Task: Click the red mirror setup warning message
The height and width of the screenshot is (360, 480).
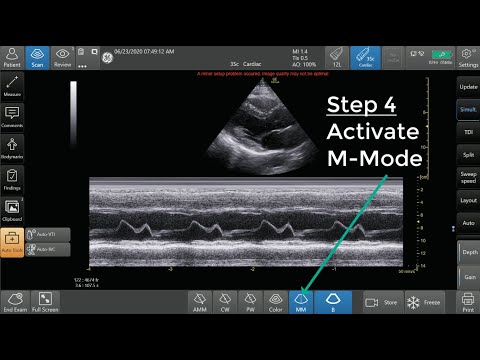Action: (x=263, y=74)
